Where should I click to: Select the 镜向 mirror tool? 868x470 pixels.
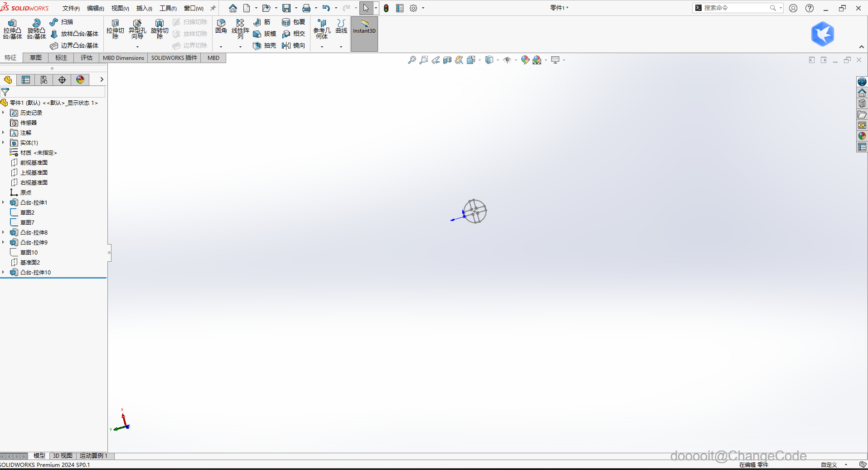294,45
